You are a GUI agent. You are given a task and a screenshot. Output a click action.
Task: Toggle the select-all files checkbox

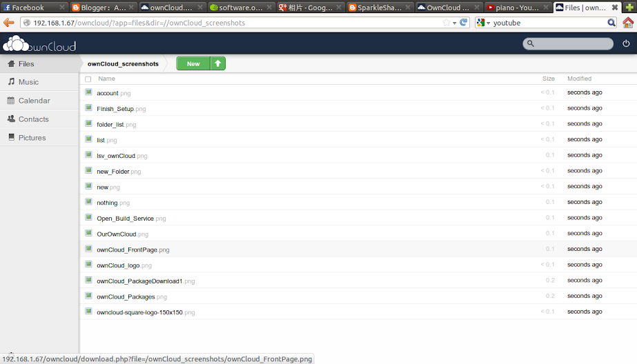tap(88, 79)
